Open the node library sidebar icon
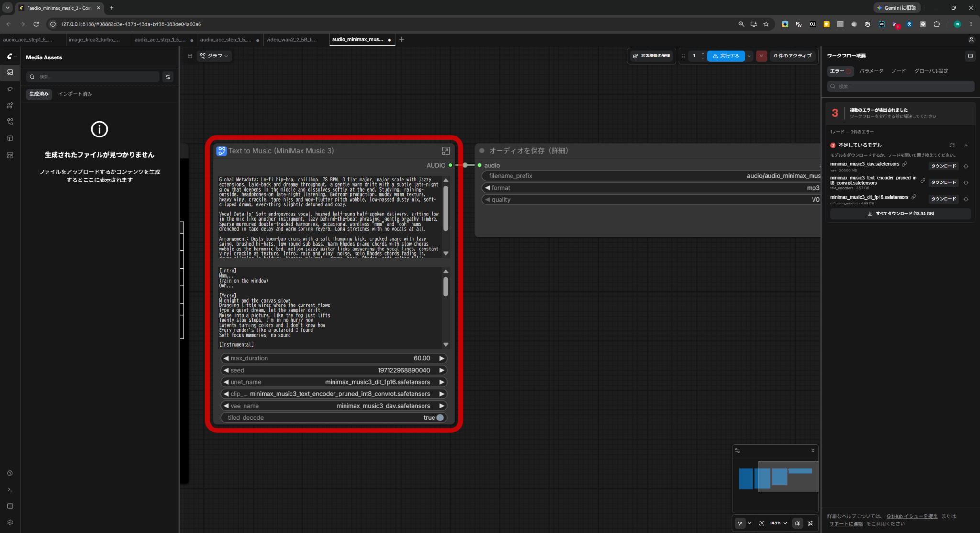Screen dimensions: 980x533 pos(10,89)
